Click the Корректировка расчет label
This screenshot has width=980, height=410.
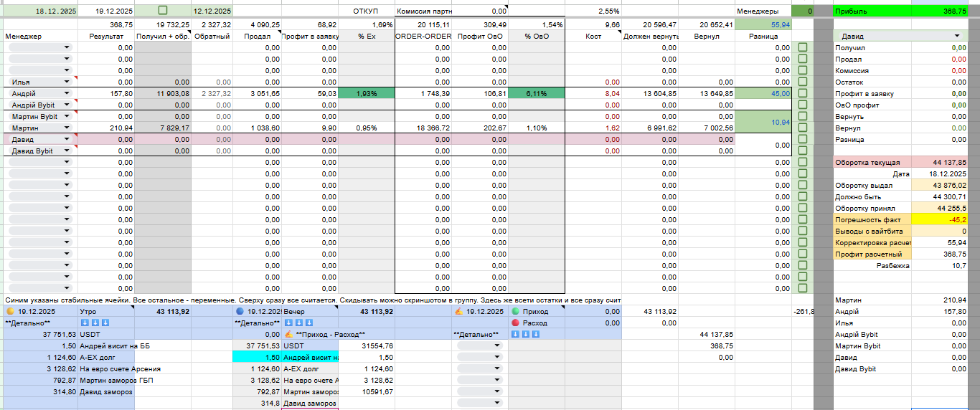tap(872, 242)
